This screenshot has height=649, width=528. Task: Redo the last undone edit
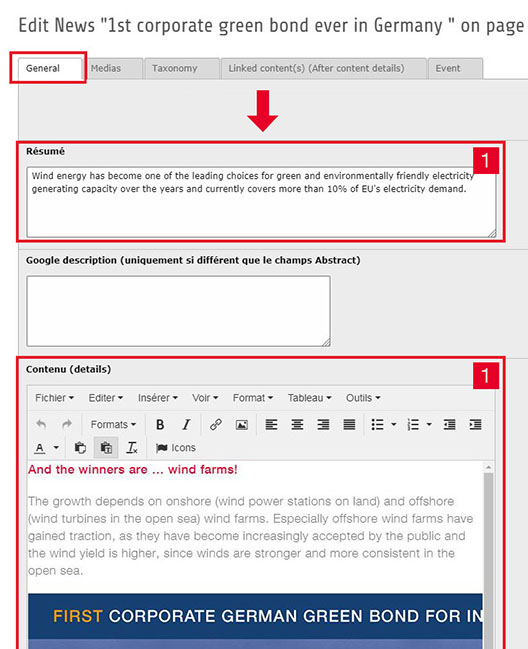(67, 425)
